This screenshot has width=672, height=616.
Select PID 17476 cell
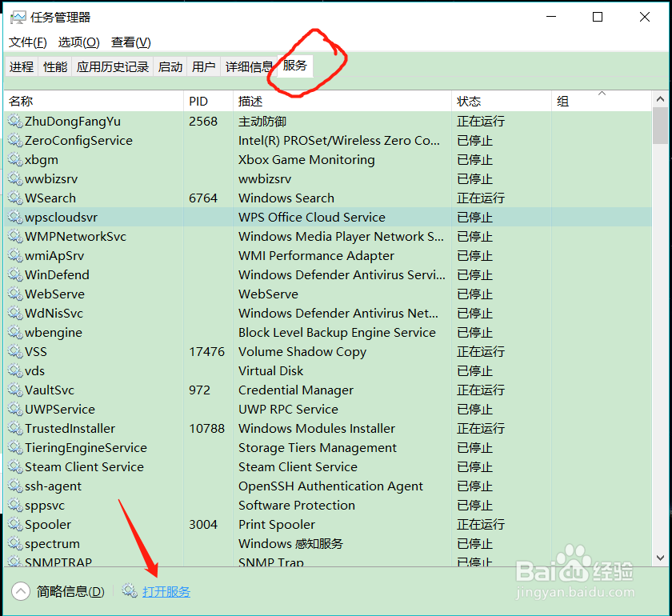point(206,351)
